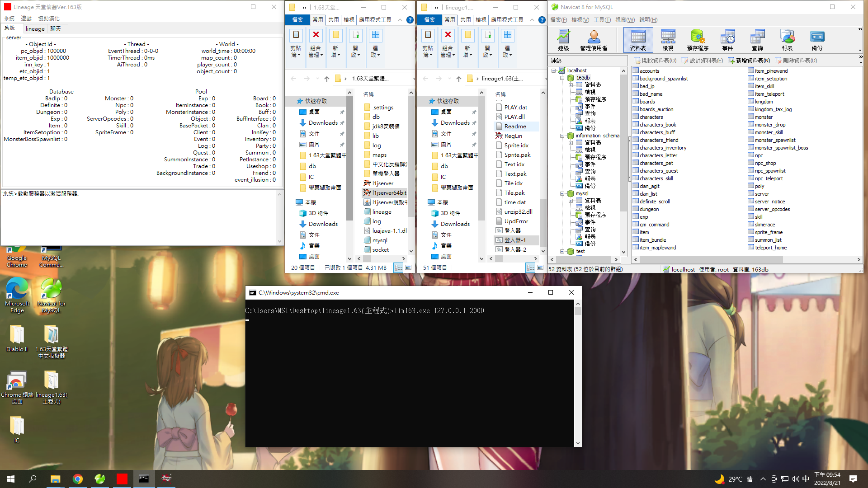This screenshot has height=488, width=868.
Task: Open the Diablo II desktop folder
Action: 17,338
